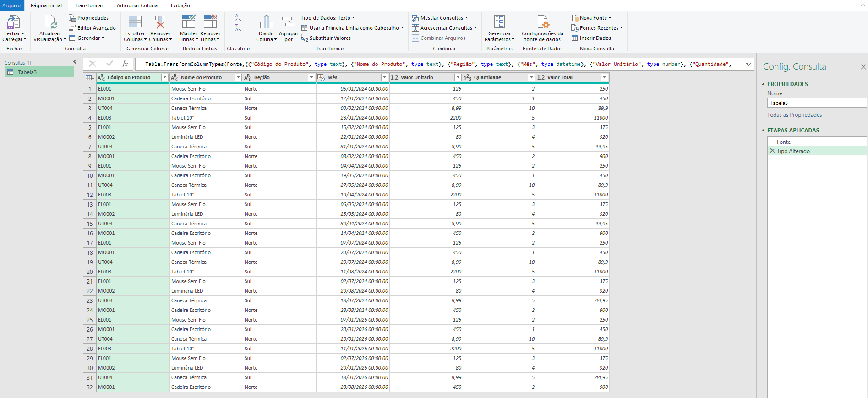Switch to Página Inicial tab
Screen dimensions: 868x398
(x=46, y=5)
